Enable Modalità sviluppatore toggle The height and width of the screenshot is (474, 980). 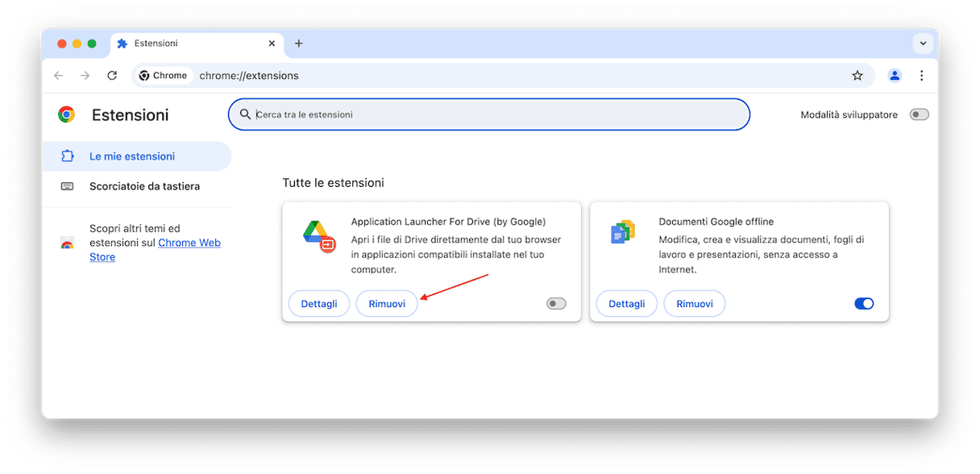[x=919, y=114]
